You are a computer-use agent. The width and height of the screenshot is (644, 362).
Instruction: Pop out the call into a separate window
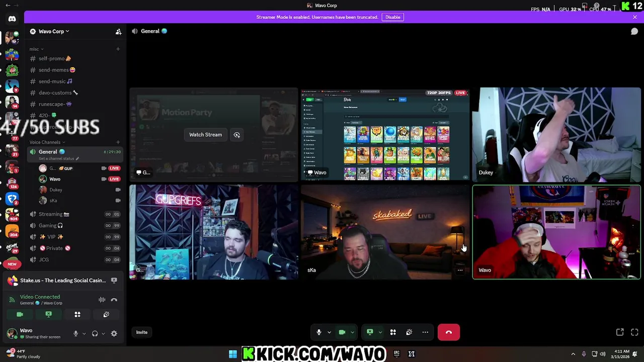click(620, 332)
